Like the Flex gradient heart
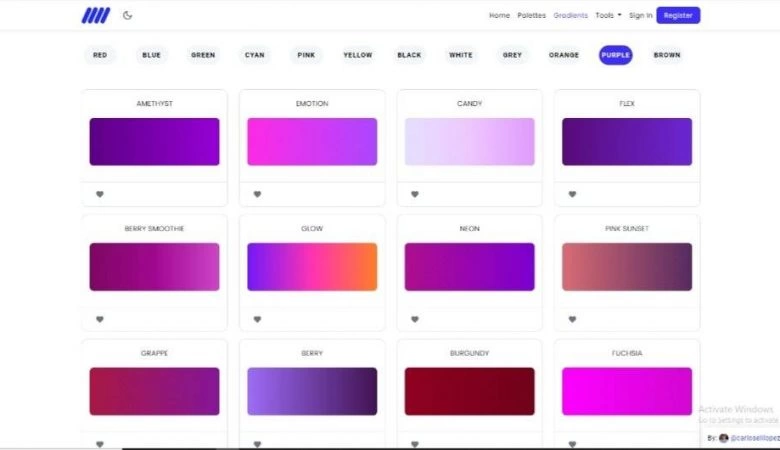Viewport: 780px width, 450px height. [572, 194]
